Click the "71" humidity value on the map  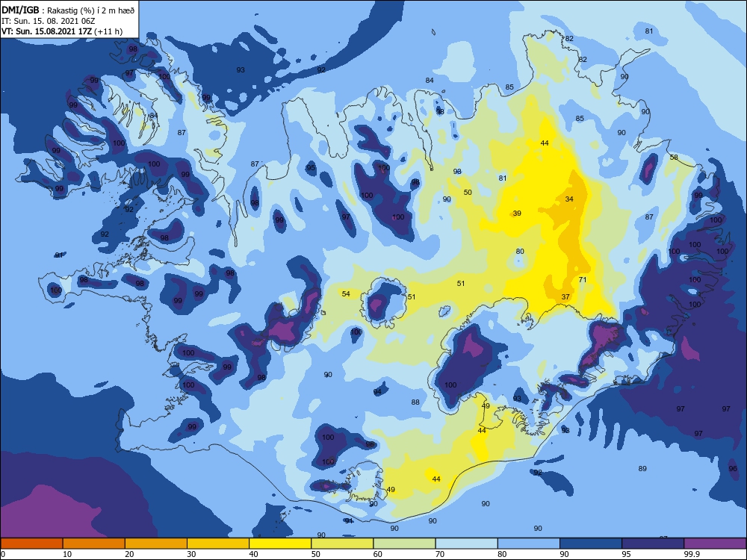point(583,279)
